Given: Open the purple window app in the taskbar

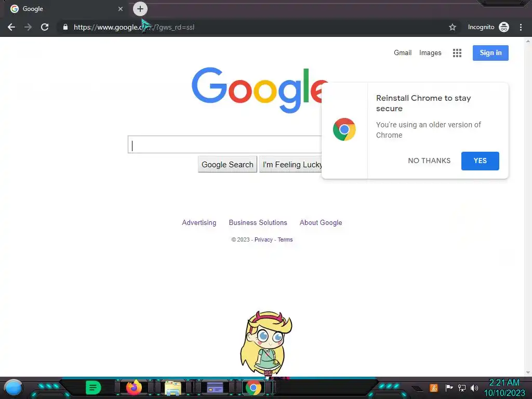Looking at the screenshot, I should point(215,387).
